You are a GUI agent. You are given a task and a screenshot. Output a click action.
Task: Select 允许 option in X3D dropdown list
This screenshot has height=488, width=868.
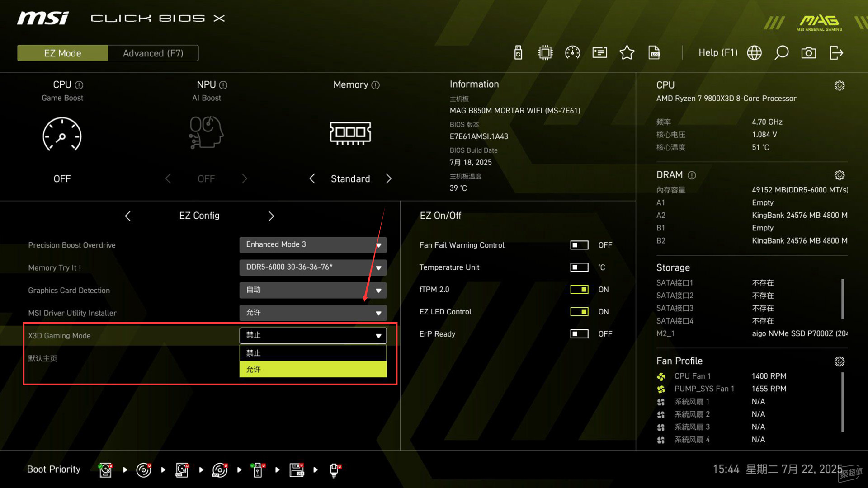(313, 369)
